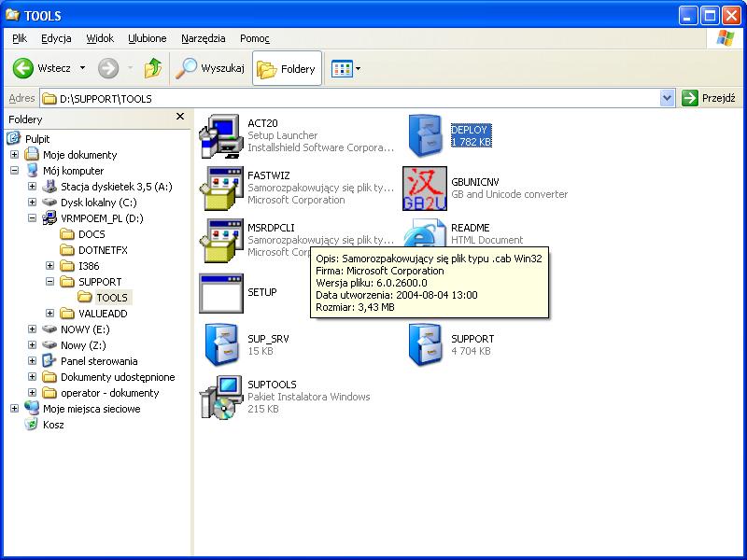Select ACT20 Setup Launcher icon

[221, 136]
